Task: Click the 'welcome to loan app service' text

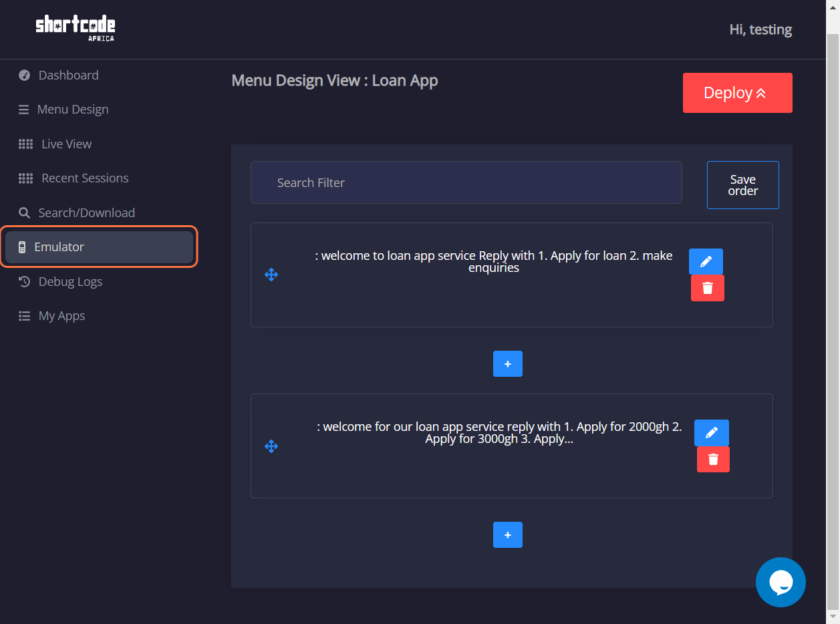Action: click(x=494, y=262)
